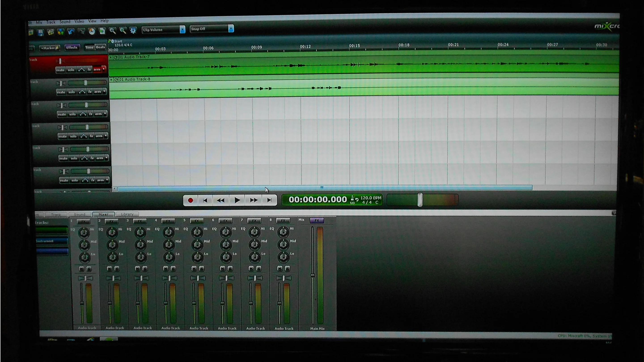Click the horizontal timeline scrollbar

pyautogui.click(x=325, y=188)
